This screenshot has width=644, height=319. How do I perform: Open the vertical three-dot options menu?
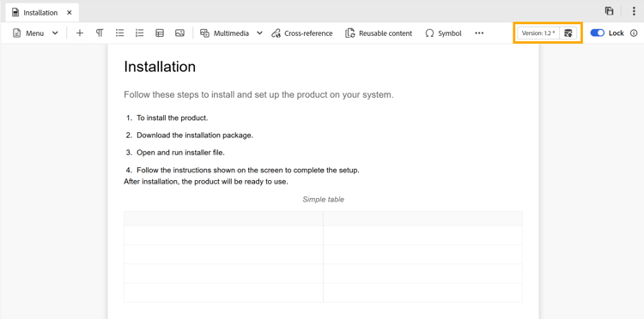[x=634, y=11]
